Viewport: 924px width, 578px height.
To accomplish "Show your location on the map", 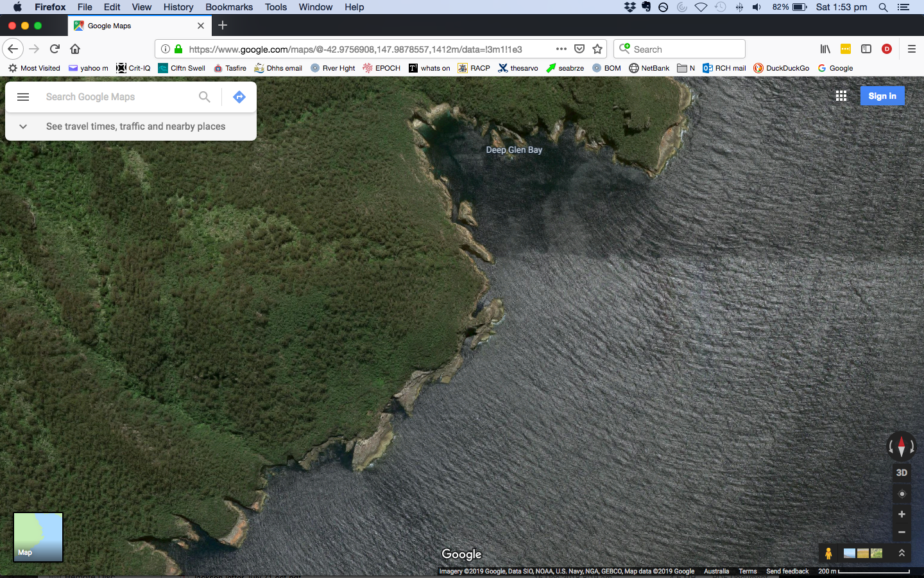I will click(902, 494).
